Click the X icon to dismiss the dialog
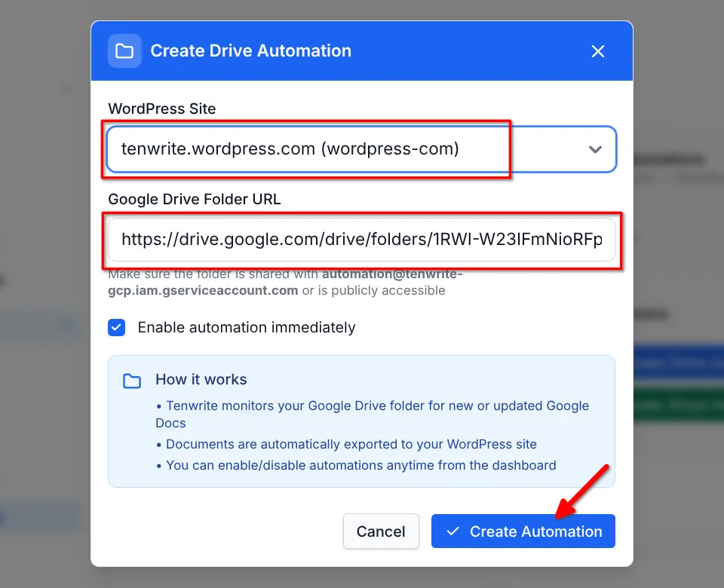724x588 pixels. tap(598, 51)
